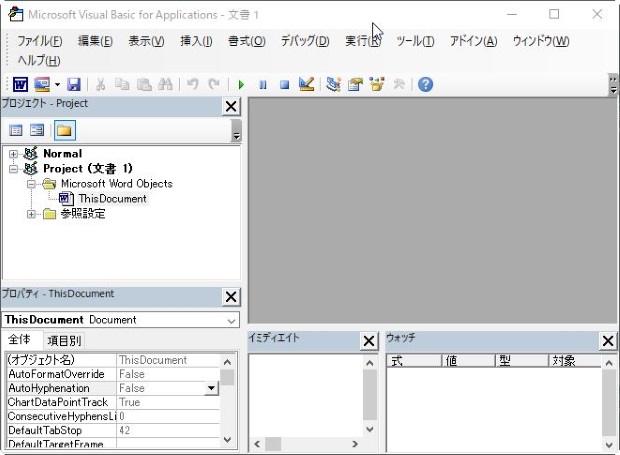Collapse the Microsoft Word Objects folder
620x455 pixels.
(31, 184)
